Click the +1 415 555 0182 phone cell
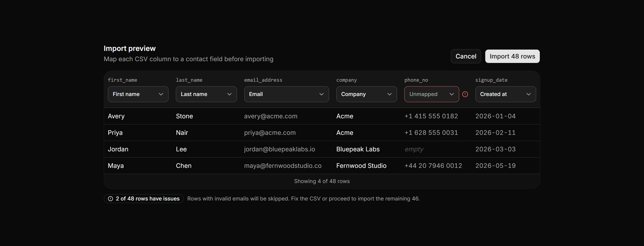Screen dimensions: 644x246 click(x=431, y=116)
